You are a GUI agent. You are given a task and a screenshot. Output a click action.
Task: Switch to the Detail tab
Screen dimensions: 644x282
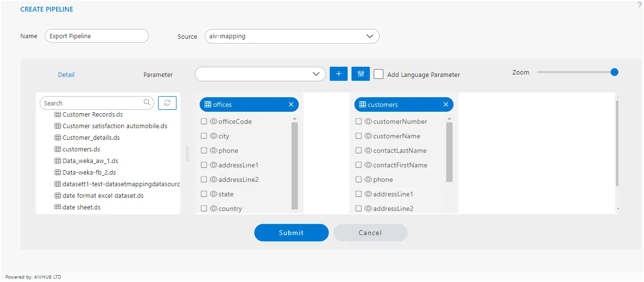(x=66, y=74)
